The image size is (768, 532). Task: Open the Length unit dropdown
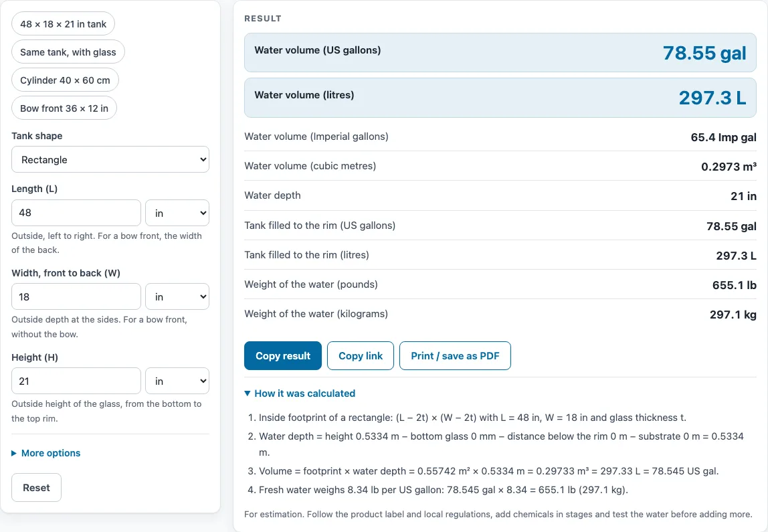[x=177, y=213]
